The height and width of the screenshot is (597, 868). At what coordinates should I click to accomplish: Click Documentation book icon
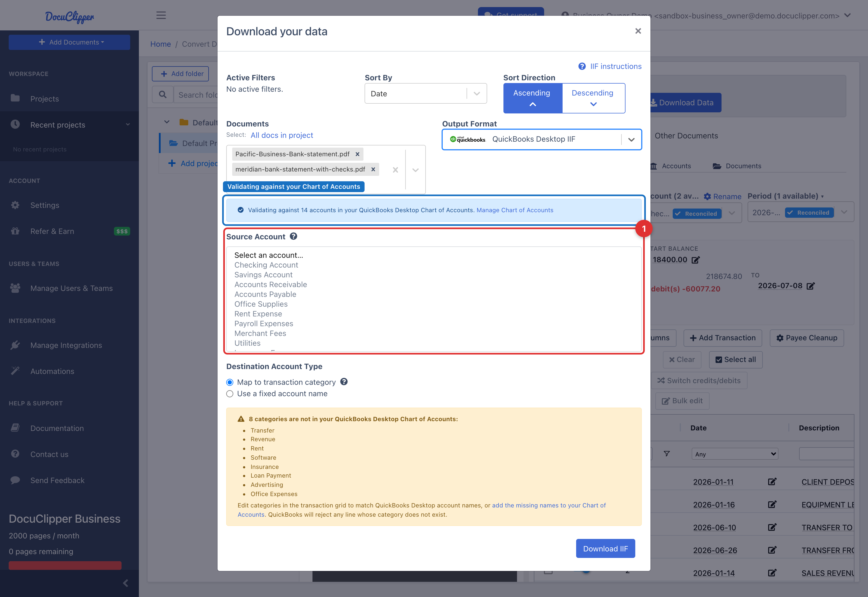pos(15,428)
